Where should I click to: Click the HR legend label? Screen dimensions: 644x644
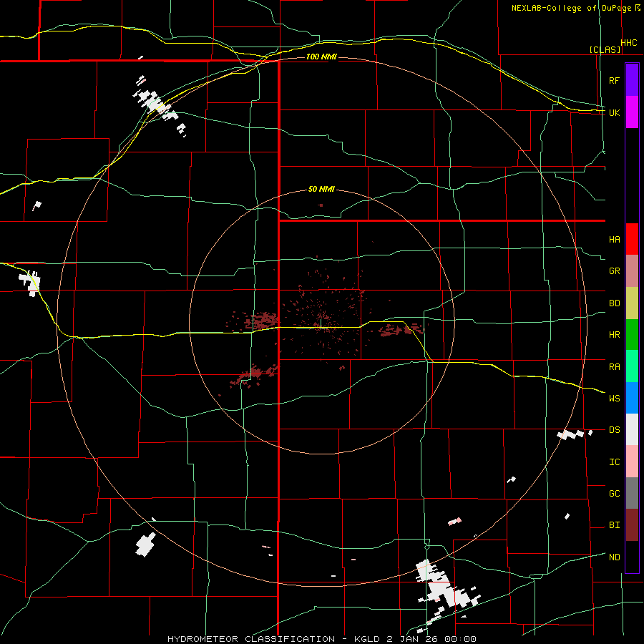click(614, 335)
